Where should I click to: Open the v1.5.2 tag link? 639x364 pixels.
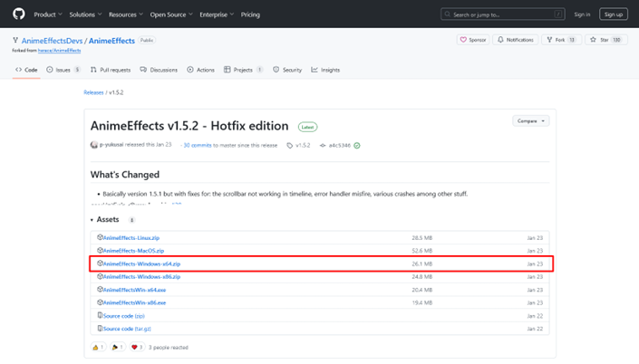[x=299, y=146]
